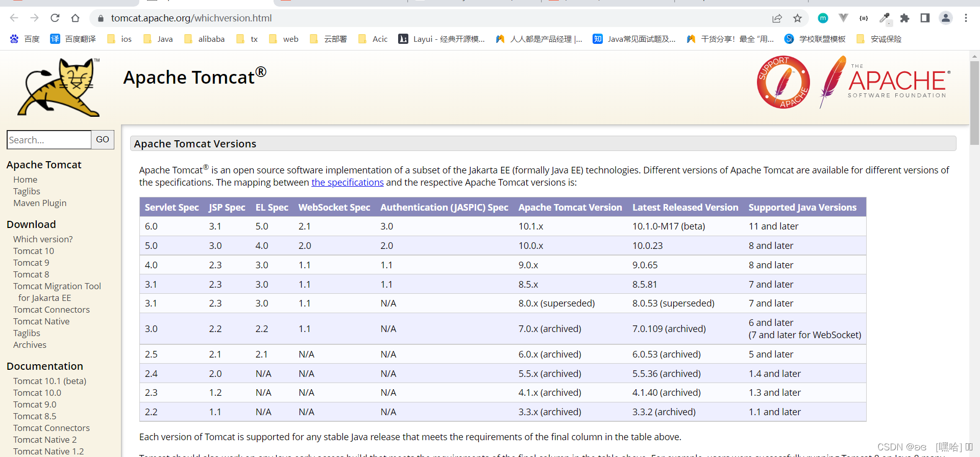980x457 pixels.
Task: Open the 学校联盟模板 bookmark
Action: (x=815, y=39)
